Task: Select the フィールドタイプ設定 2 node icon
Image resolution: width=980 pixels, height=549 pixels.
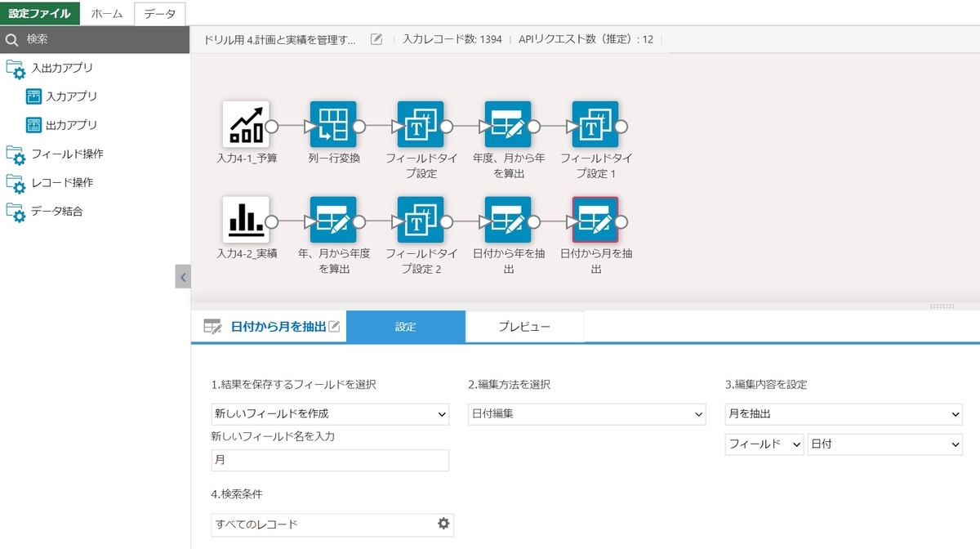Action: [421, 220]
